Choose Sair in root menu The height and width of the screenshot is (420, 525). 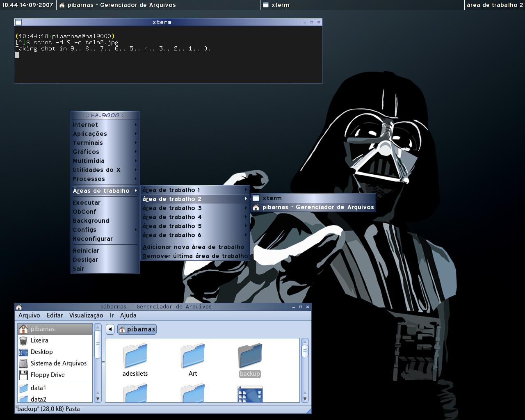click(105, 269)
